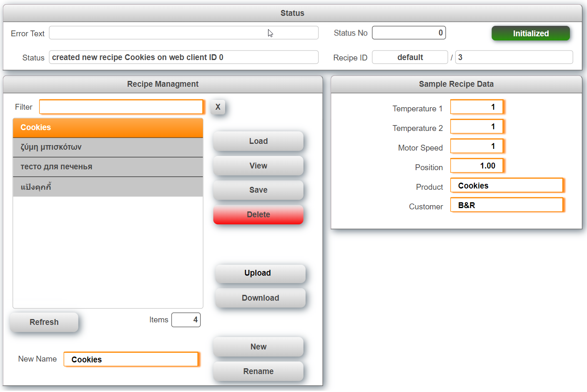Click the New Name input field
Screen dimensions: 587x392
(131, 359)
